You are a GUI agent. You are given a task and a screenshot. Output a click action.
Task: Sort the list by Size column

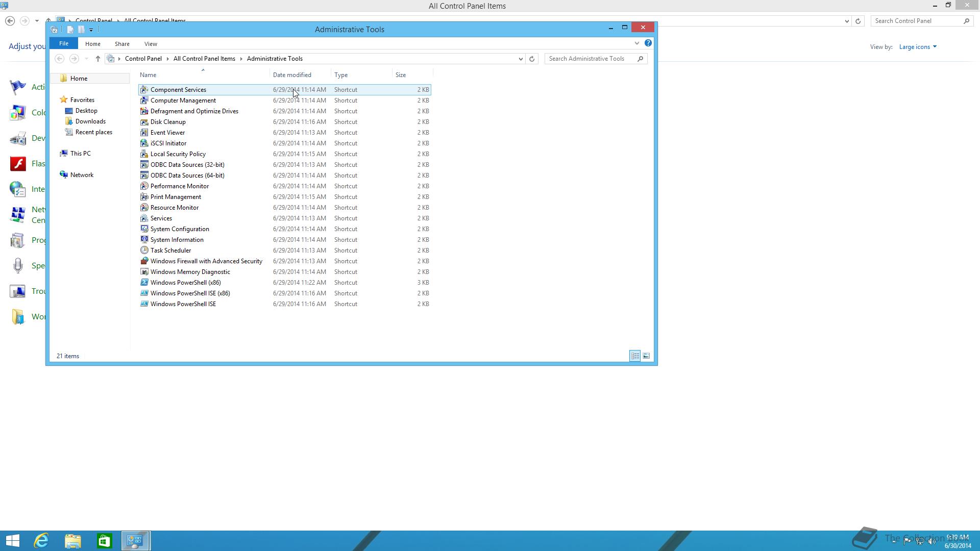[x=412, y=75]
